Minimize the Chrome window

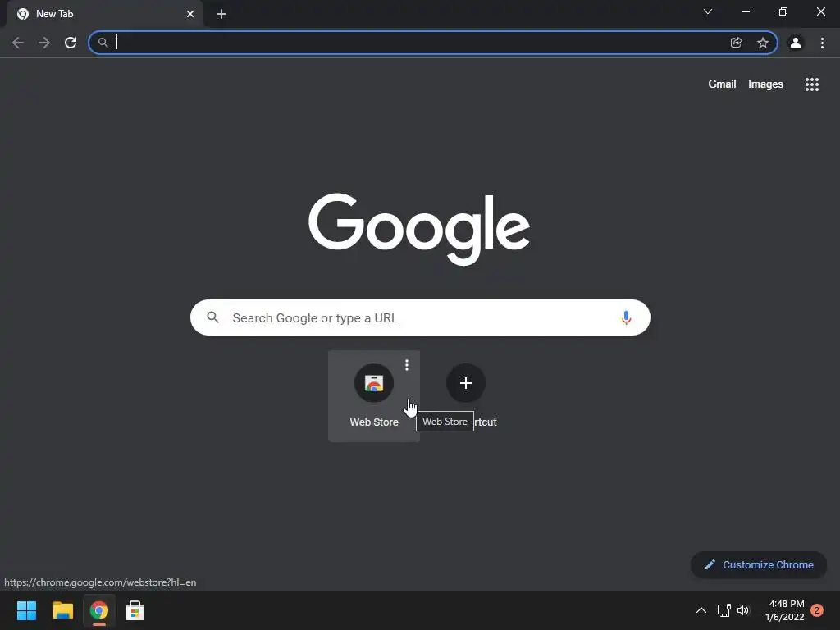coord(746,11)
